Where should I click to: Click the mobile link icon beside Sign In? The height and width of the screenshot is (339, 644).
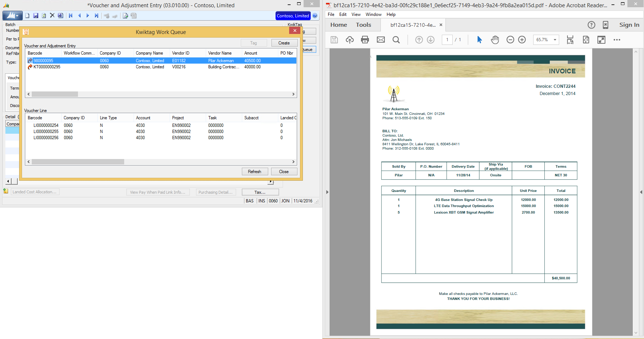pos(605,25)
